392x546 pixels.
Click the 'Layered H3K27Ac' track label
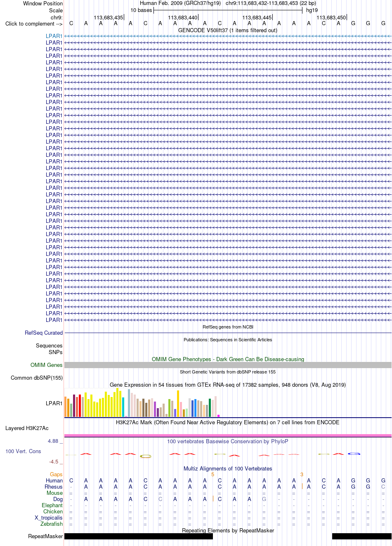tap(27, 428)
